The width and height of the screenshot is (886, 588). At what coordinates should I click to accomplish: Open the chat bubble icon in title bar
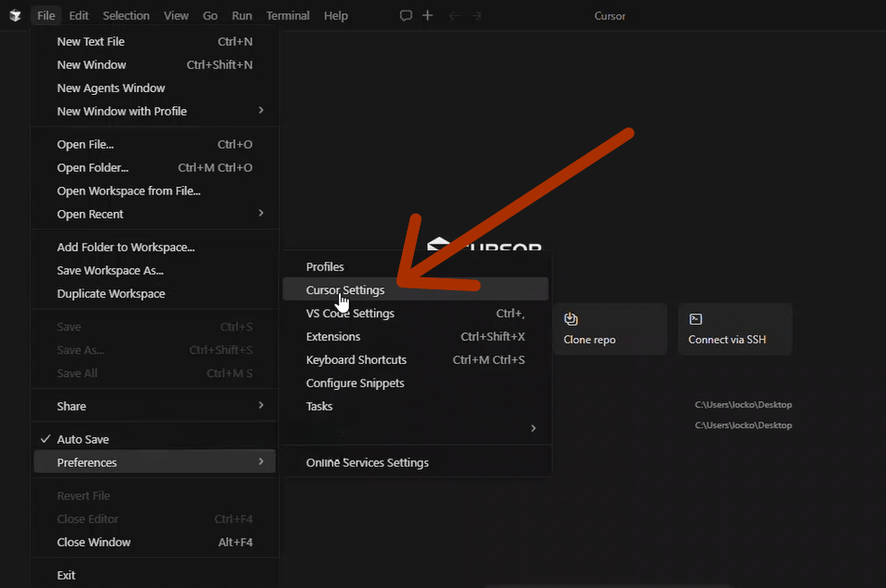pyautogui.click(x=406, y=16)
